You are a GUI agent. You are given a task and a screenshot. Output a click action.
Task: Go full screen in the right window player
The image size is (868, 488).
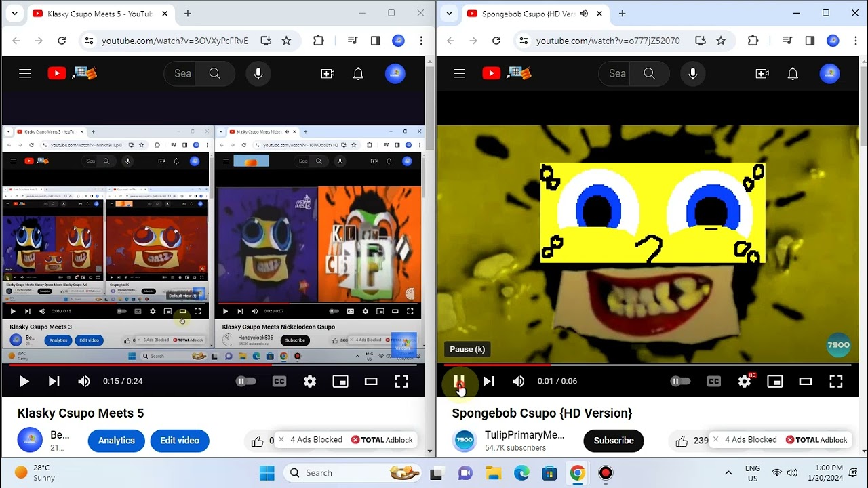pos(836,382)
